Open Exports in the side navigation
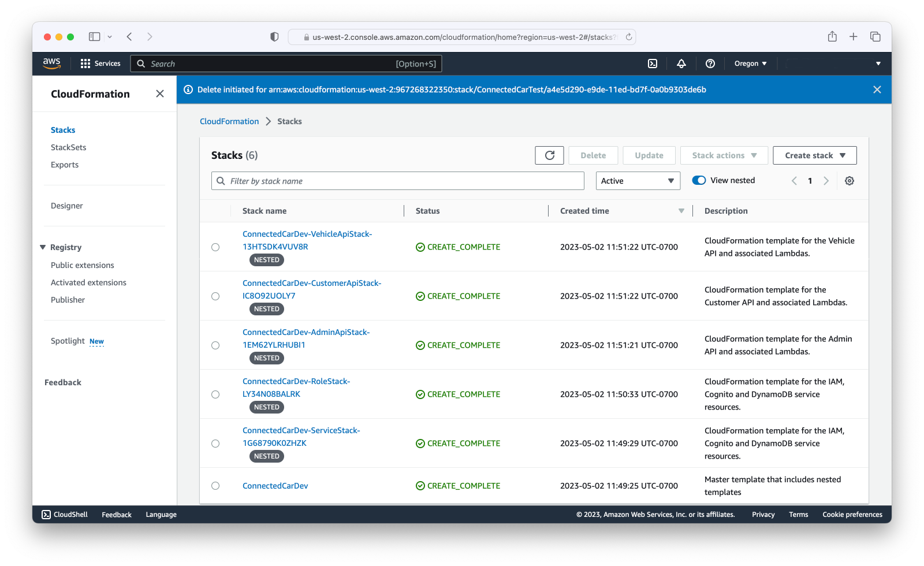 tap(65, 165)
